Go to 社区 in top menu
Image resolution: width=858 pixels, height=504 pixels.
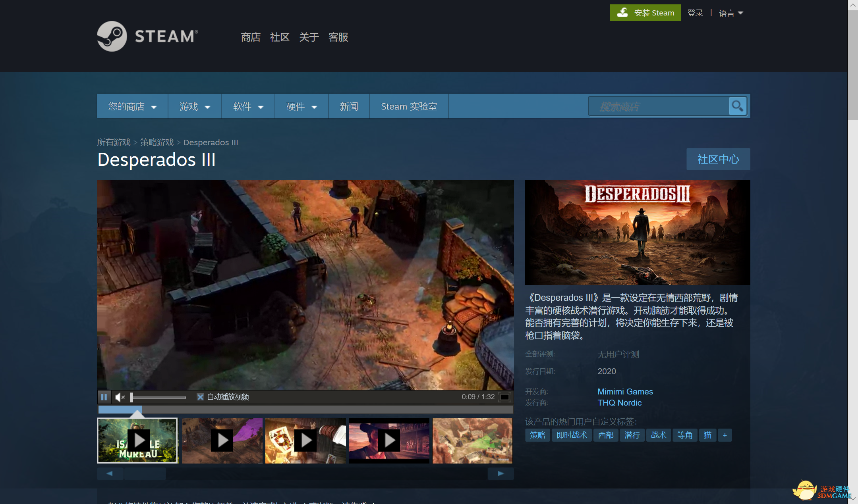click(280, 37)
